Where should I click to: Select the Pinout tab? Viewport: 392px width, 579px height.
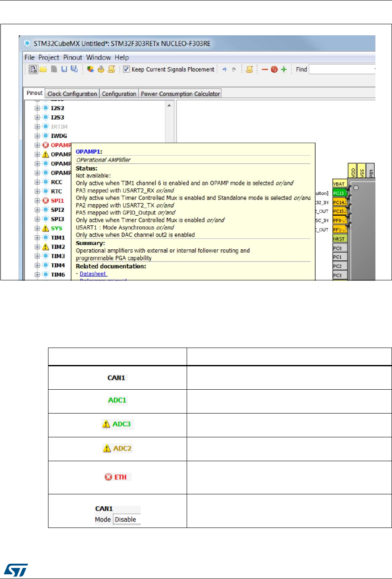(34, 93)
